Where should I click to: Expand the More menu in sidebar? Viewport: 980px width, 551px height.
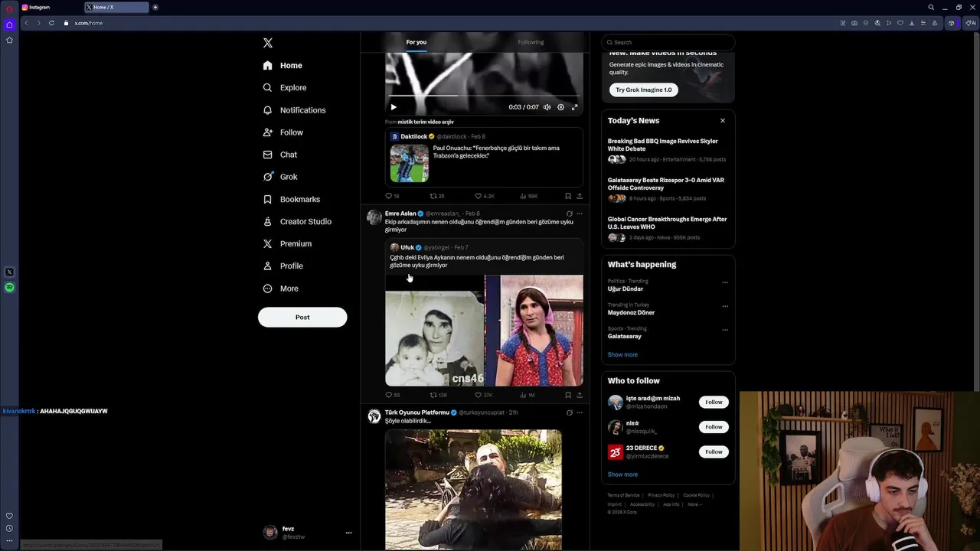click(x=280, y=289)
